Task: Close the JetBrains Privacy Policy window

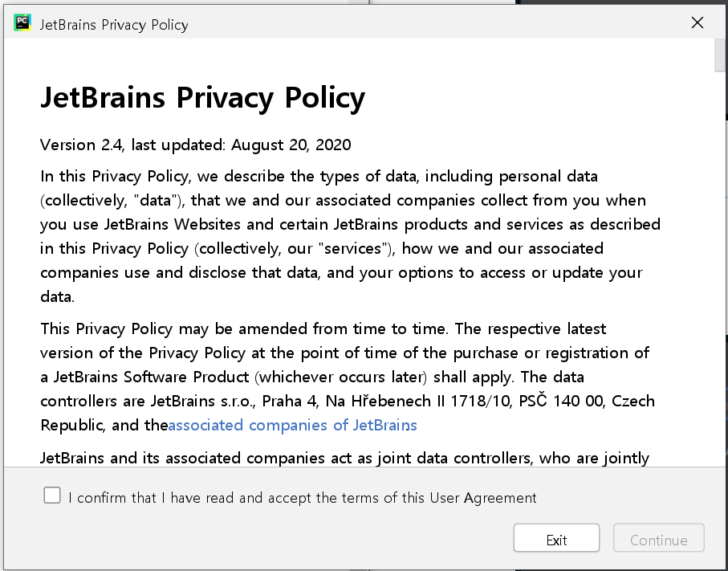Action: (x=697, y=23)
